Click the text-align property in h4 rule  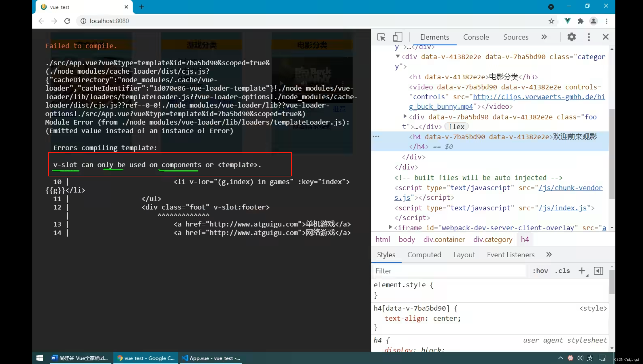click(404, 318)
